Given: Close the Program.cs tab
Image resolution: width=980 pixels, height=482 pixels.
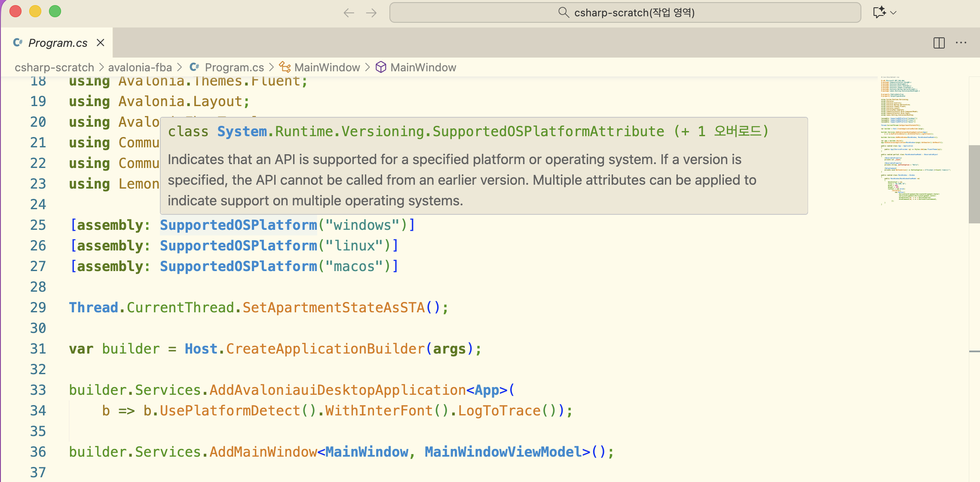Looking at the screenshot, I should click(101, 43).
